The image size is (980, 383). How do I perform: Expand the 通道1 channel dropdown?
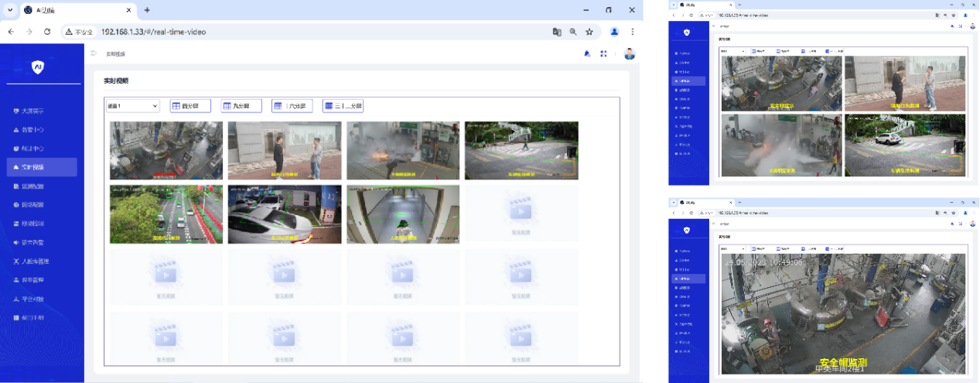tap(132, 106)
